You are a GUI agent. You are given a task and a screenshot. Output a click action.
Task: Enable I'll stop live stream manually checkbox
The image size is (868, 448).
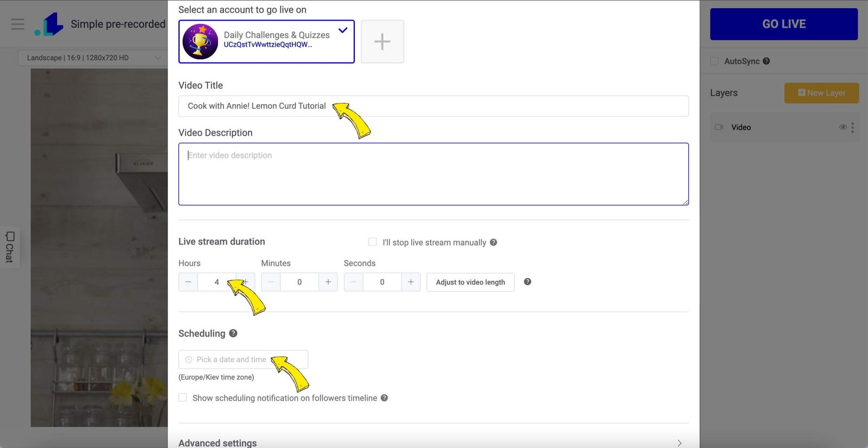point(373,242)
